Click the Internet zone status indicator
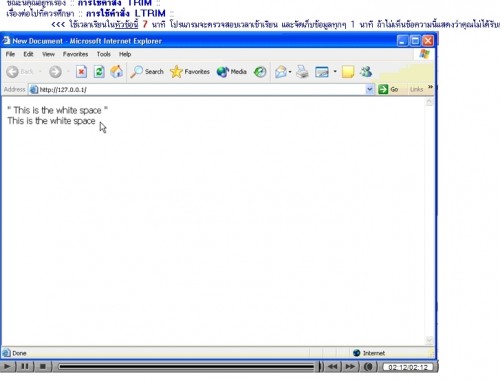 pyautogui.click(x=369, y=353)
